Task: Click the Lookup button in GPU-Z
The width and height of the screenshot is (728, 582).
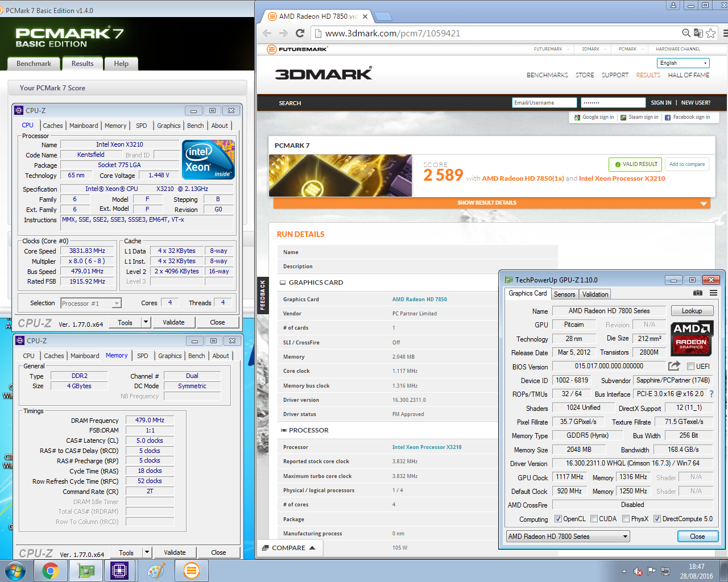Action: point(692,311)
